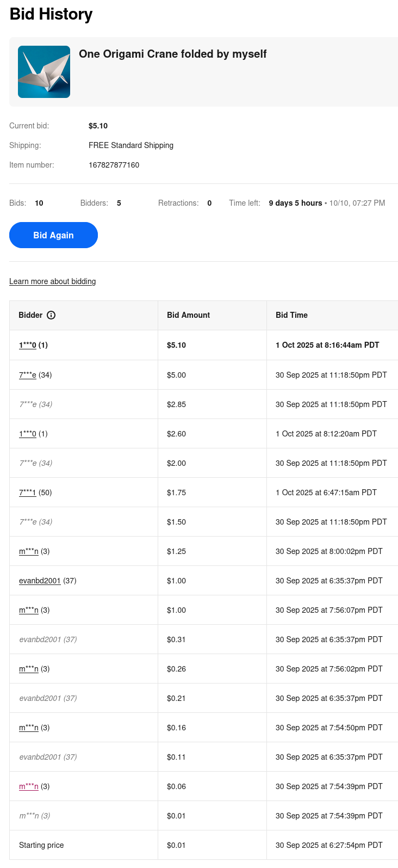Open bidder 7***1 with the $1.75 bid
Viewport: 398px width, 868px height.
tap(28, 493)
